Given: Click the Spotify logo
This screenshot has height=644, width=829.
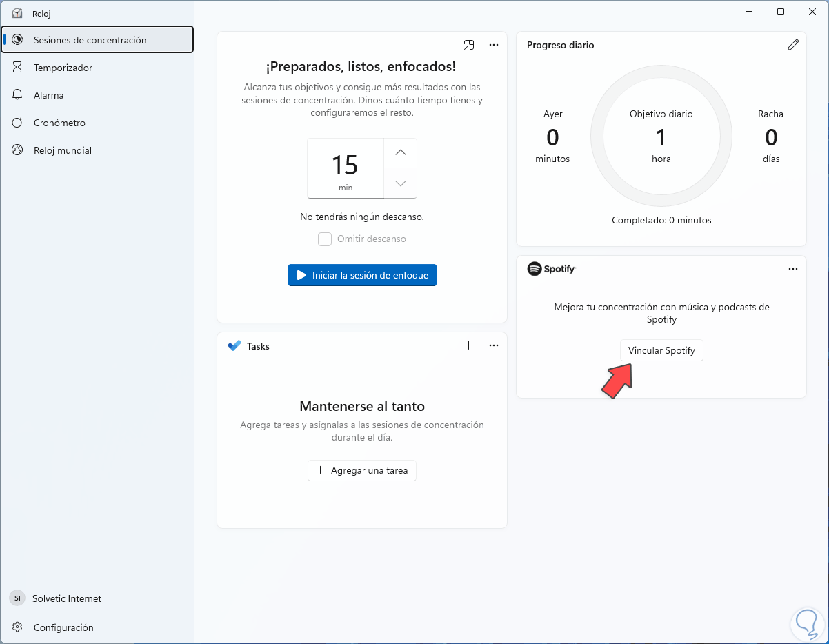Looking at the screenshot, I should (x=551, y=269).
